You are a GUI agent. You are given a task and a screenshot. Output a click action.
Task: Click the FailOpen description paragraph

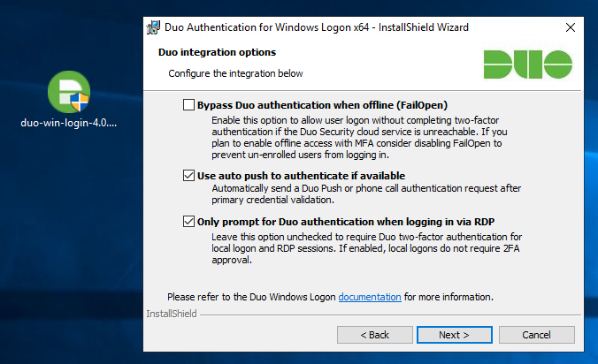coord(359,138)
